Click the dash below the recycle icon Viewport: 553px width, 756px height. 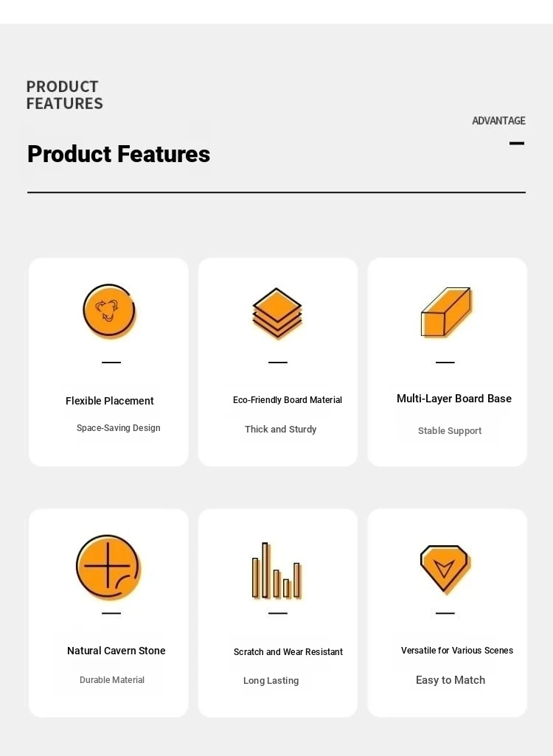tap(111, 362)
